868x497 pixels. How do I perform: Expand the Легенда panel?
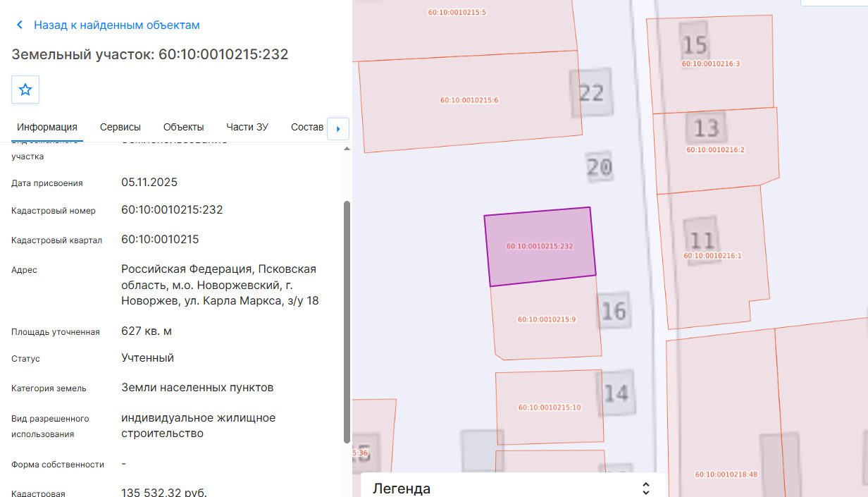click(x=513, y=487)
